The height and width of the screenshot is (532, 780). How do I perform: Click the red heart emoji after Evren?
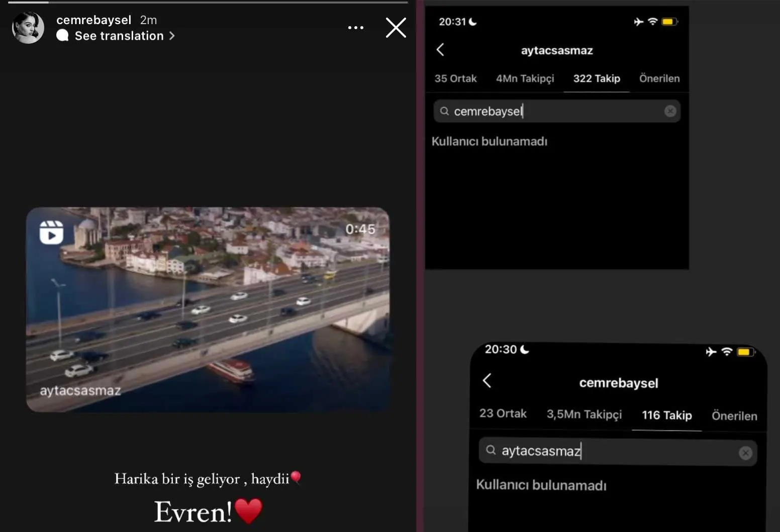tap(249, 511)
